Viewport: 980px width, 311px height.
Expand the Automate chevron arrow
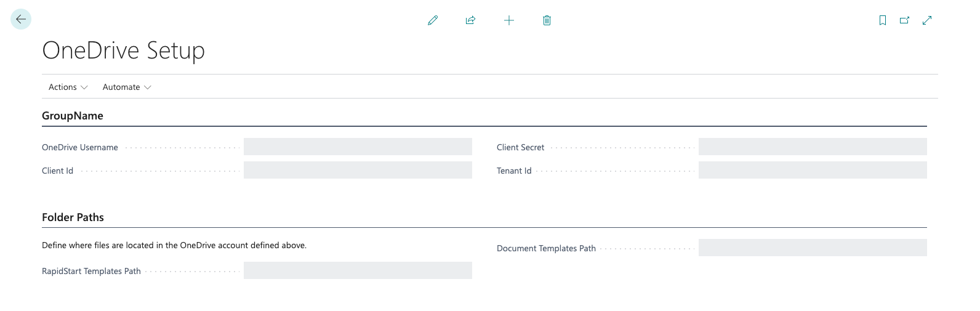coord(148,87)
